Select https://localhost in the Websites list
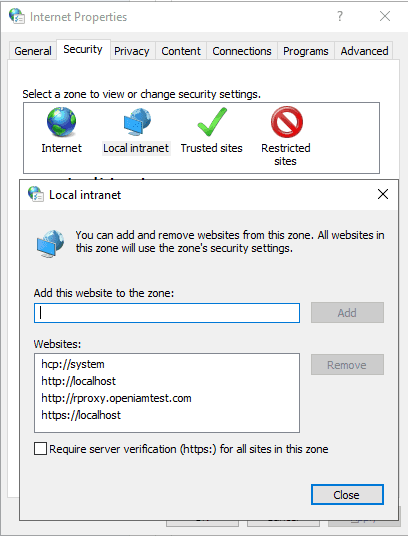408x536 pixels. 81,415
